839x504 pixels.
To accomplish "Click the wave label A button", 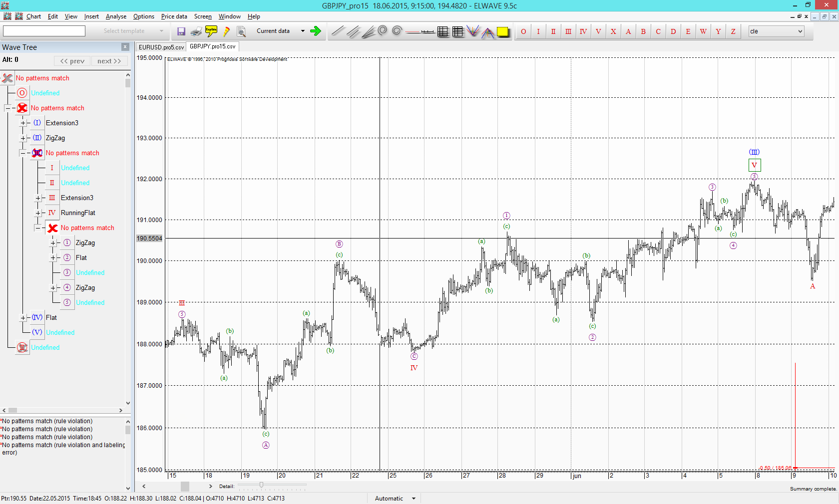I will pyautogui.click(x=628, y=31).
